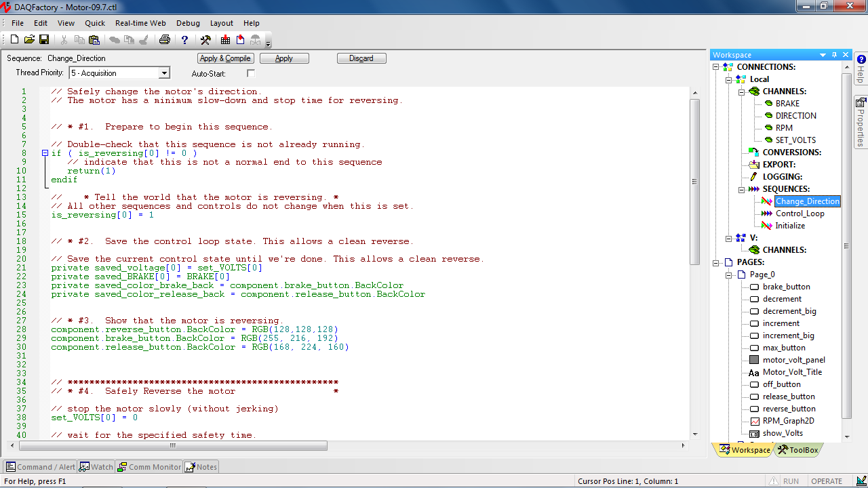
Task: Open the Thread Priority dropdown
Action: (x=164, y=73)
